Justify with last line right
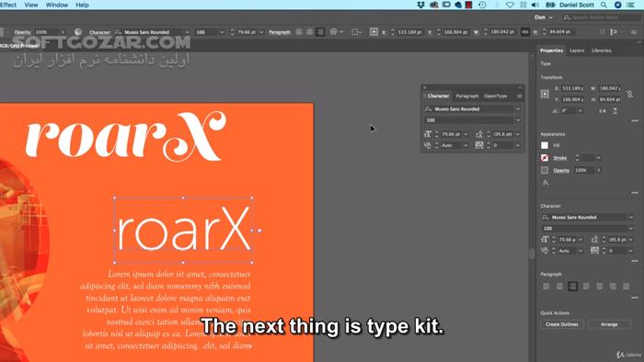The width and height of the screenshot is (644, 362). (613, 286)
